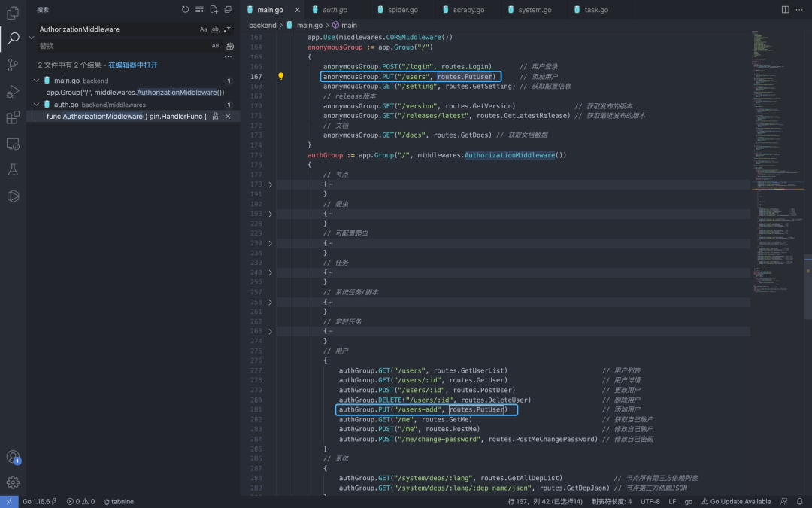The height and width of the screenshot is (508, 812).
Task: Collapse the auth.go search result group
Action: point(36,105)
